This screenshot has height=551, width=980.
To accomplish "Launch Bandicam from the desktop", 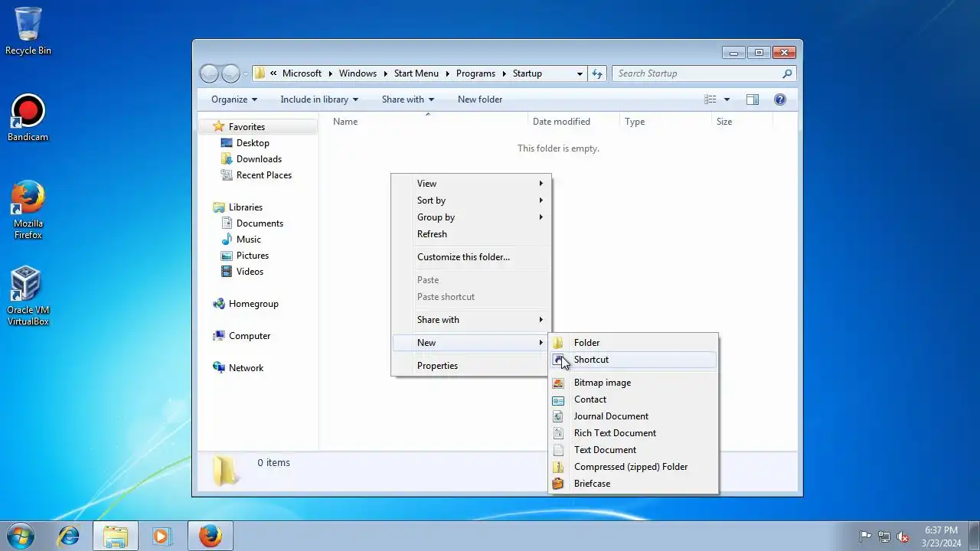I will tap(28, 117).
